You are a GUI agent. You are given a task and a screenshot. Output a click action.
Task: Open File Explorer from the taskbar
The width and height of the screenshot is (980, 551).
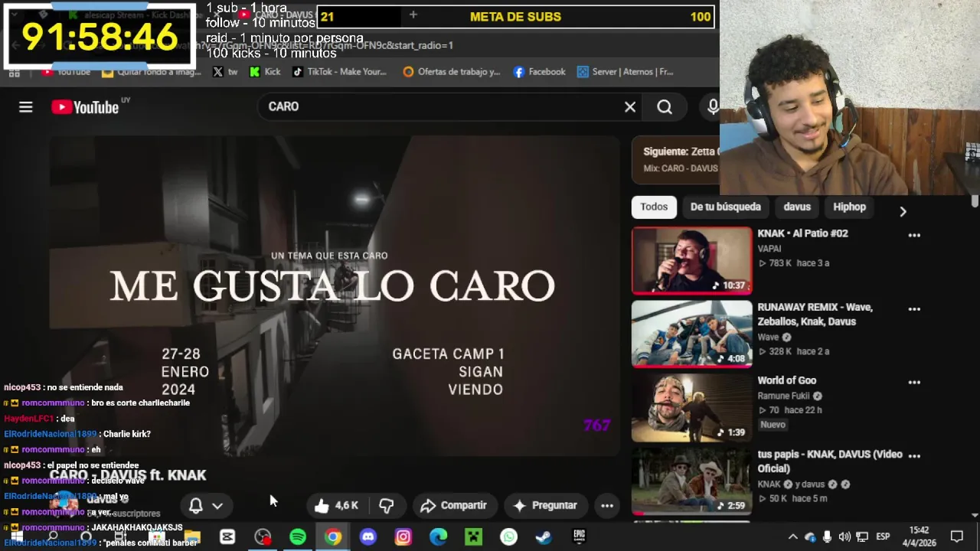coord(192,537)
